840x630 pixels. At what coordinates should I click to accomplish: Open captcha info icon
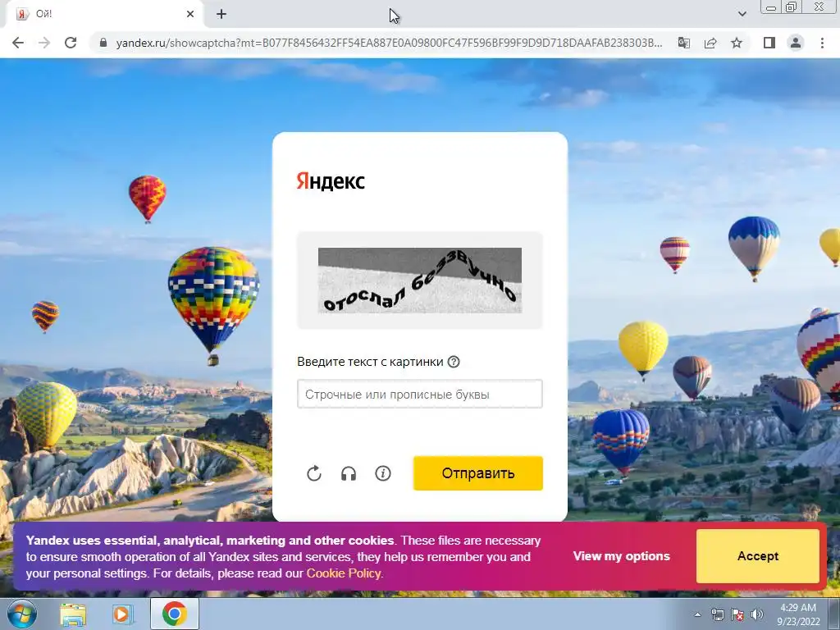(383, 473)
